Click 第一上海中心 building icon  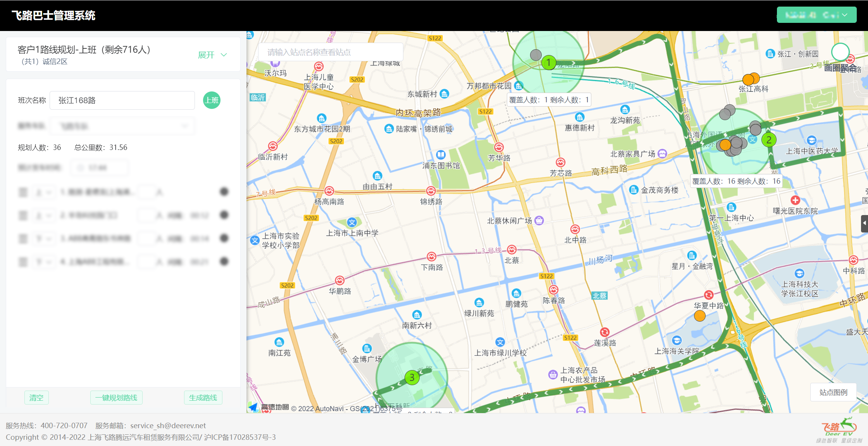pyautogui.click(x=731, y=207)
